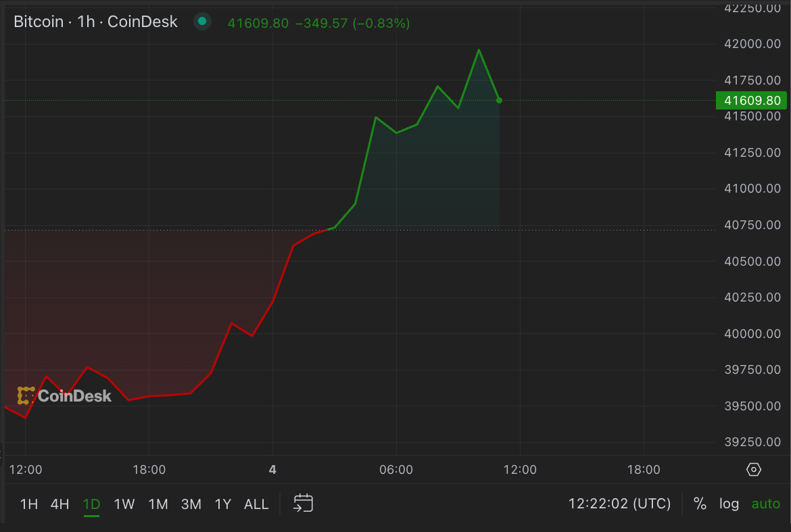The image size is (791, 532).
Task: Switch to the 1Y timeframe
Action: click(x=223, y=504)
